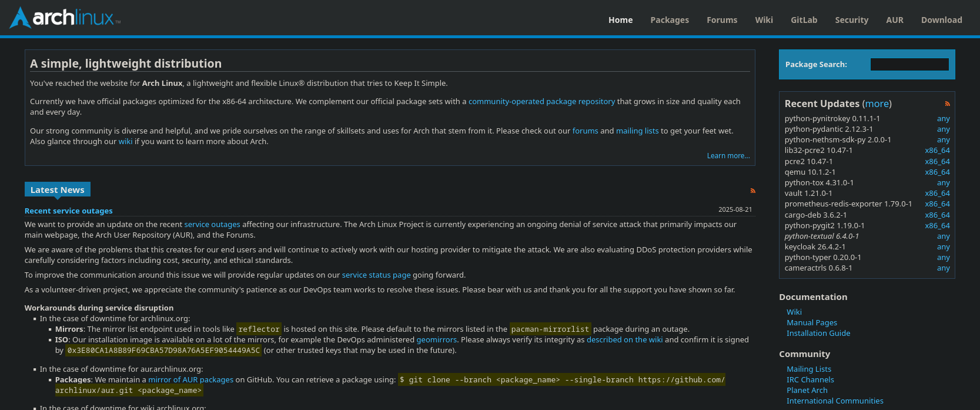
Task: Click the x86_64 link for cargo-deb
Action: click(x=937, y=215)
